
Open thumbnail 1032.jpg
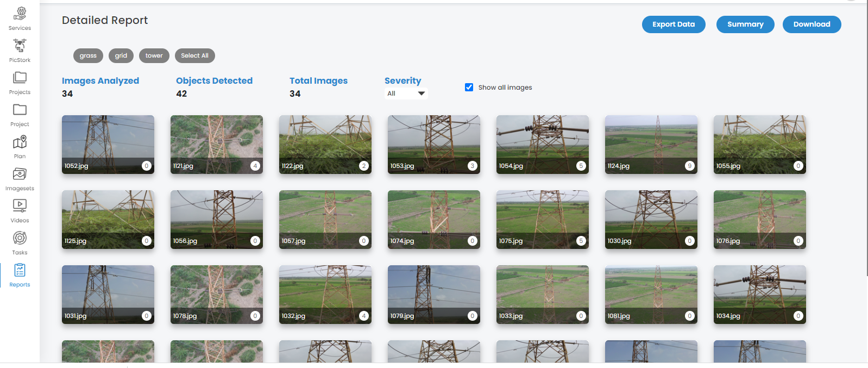(325, 295)
